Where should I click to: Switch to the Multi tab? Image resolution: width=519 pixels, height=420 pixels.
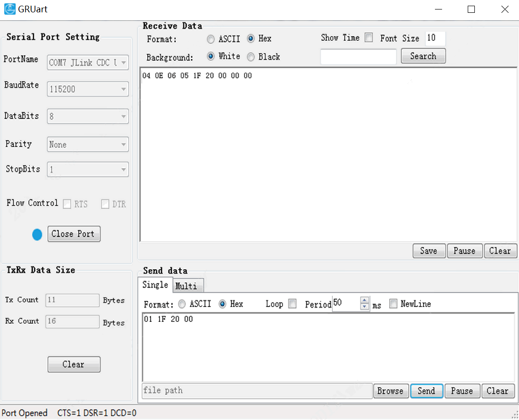coord(186,286)
